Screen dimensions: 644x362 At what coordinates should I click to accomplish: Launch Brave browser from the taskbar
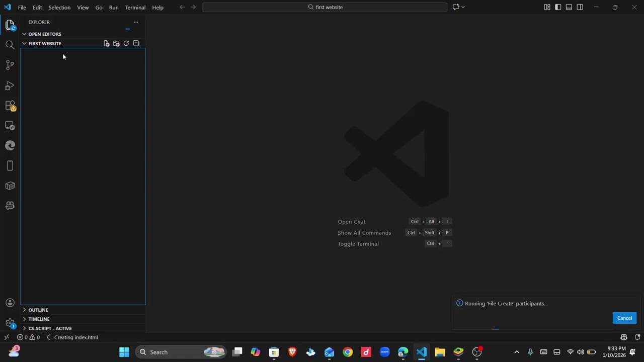point(292,352)
